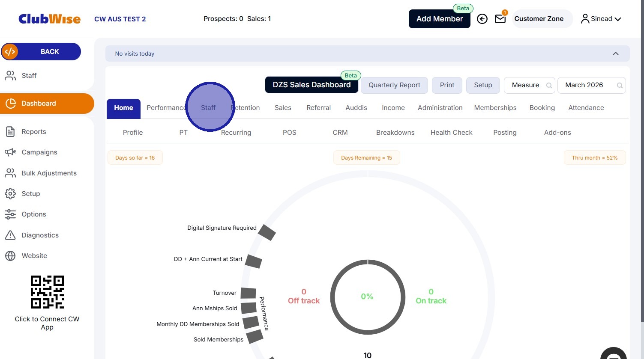Click the QR code to connect CW App

47,292
